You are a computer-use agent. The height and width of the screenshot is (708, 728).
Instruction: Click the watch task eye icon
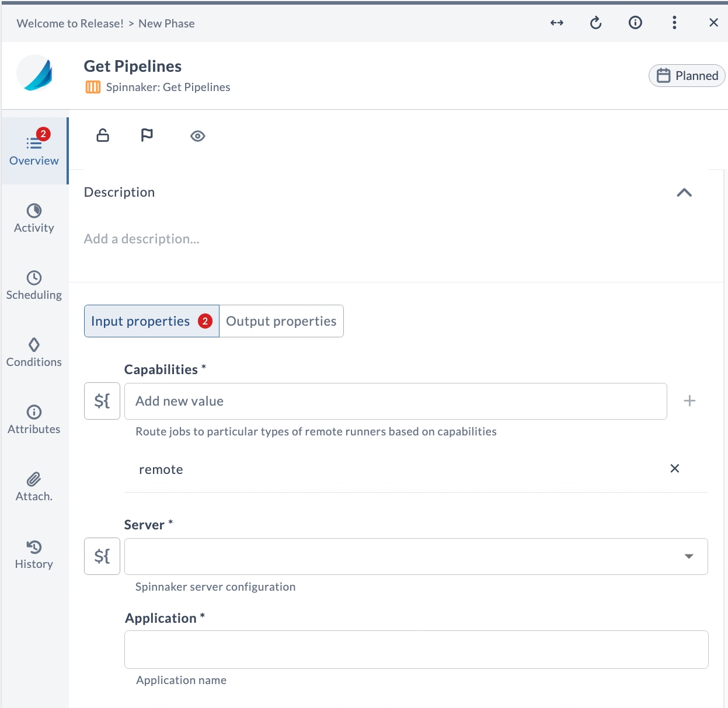coord(197,135)
